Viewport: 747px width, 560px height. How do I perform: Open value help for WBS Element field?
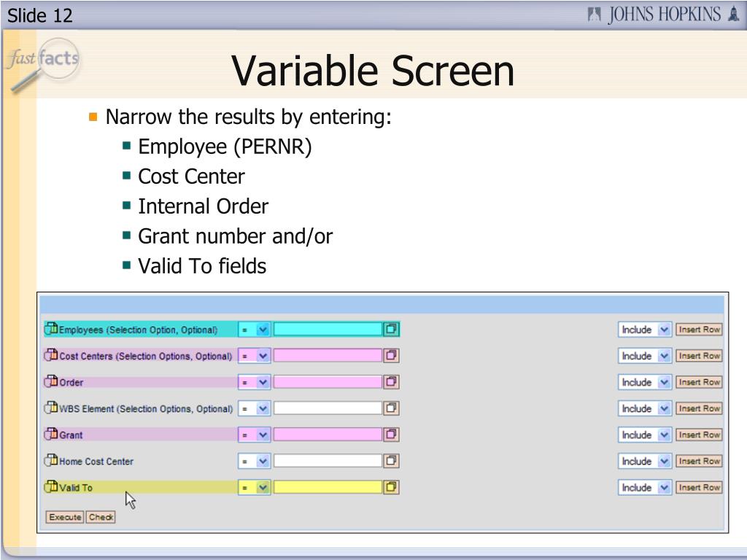tap(391, 408)
